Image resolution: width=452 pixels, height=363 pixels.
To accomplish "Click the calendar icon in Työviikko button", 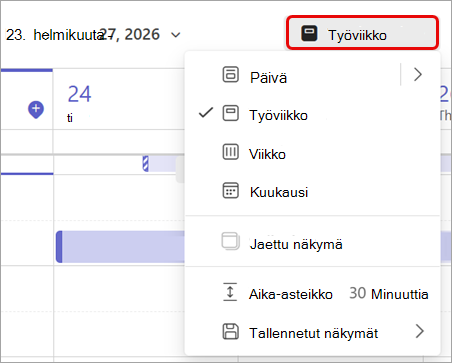I will [x=309, y=33].
